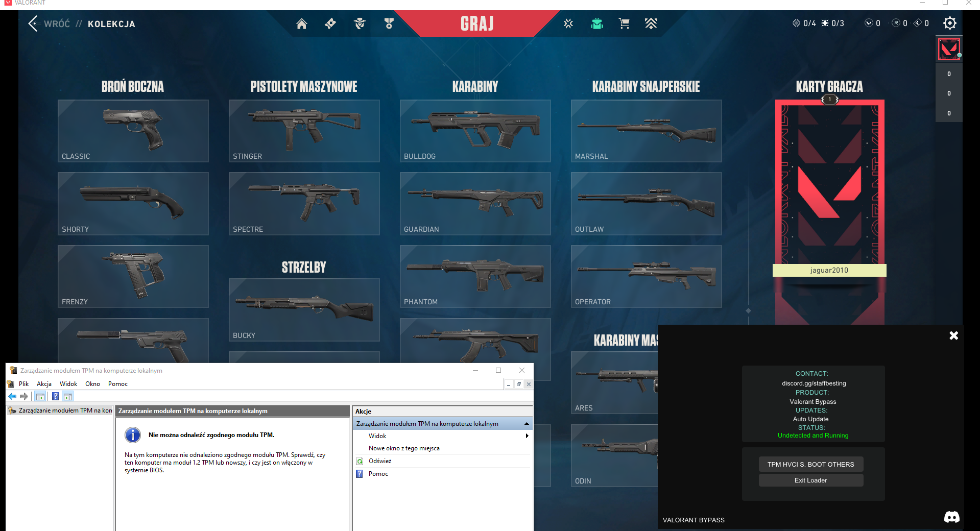Choose the Operator sniper rifle tile
The width and height of the screenshot is (980, 531).
click(646, 276)
